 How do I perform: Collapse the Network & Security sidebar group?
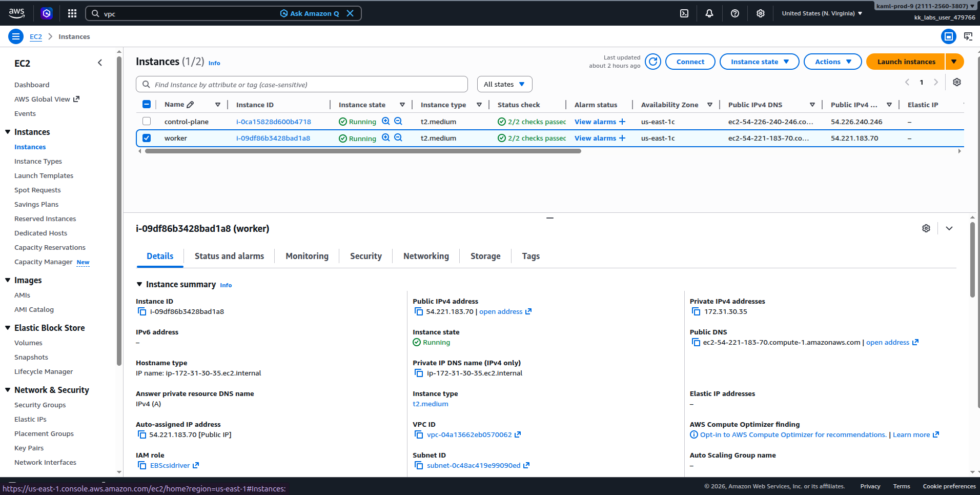click(8, 390)
